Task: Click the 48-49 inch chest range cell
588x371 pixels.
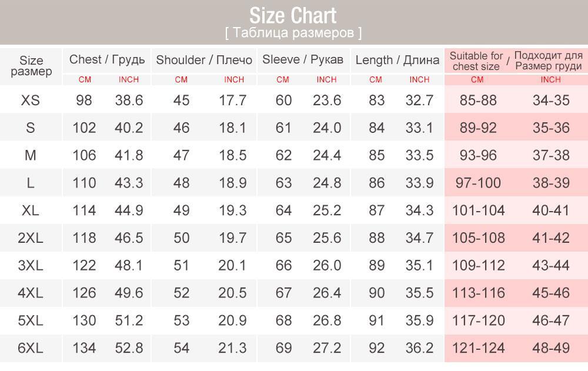Action: tap(551, 348)
